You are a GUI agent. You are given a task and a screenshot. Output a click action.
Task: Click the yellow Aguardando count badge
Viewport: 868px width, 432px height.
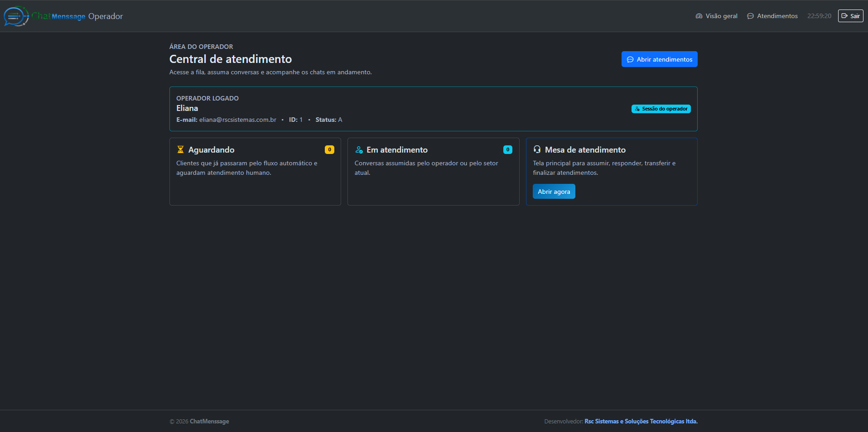[x=329, y=149]
